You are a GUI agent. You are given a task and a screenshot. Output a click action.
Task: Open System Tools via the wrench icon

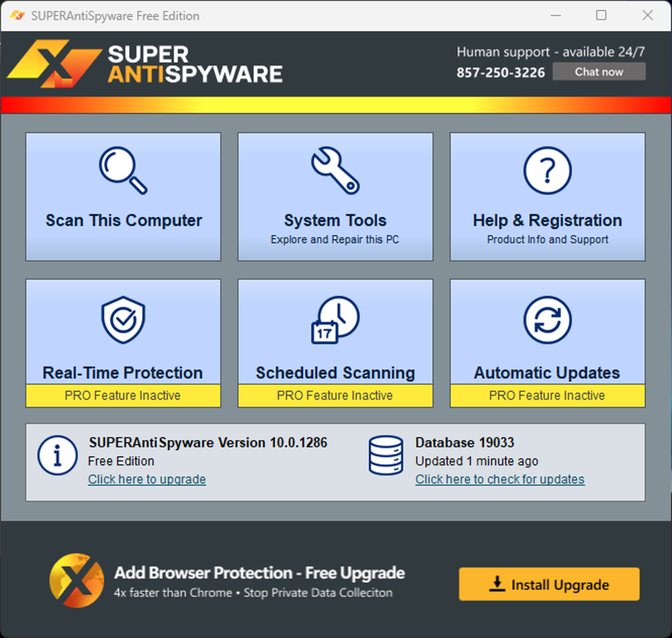coord(335,170)
